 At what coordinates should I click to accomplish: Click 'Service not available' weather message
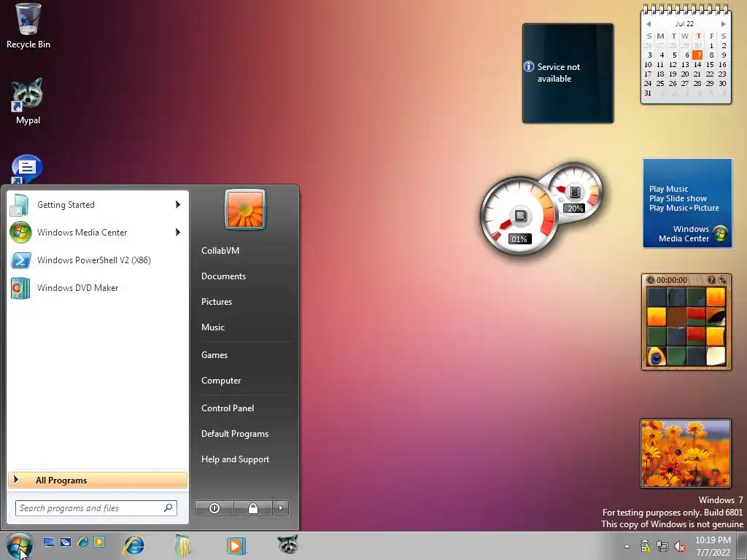tap(558, 73)
